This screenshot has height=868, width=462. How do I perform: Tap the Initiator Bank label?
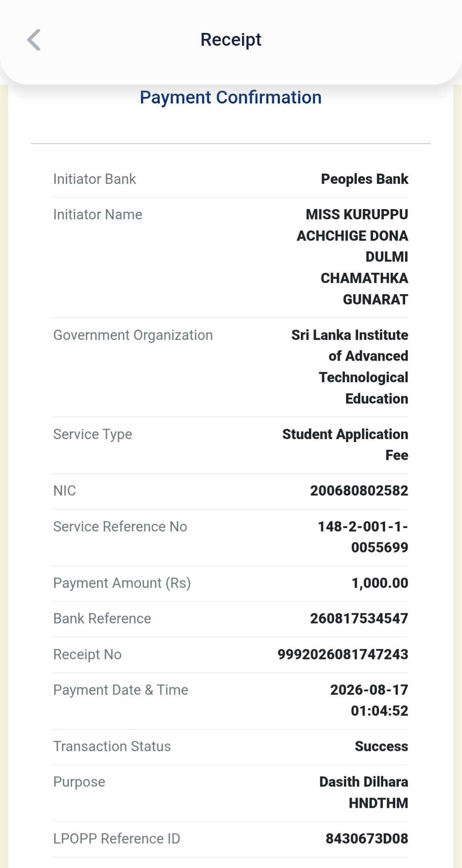tap(95, 179)
